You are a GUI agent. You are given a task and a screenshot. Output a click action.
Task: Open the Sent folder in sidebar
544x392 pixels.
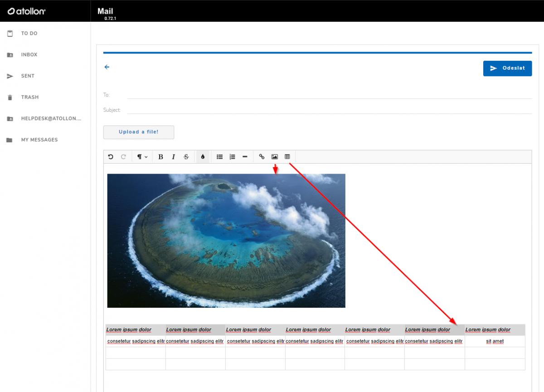coord(28,76)
